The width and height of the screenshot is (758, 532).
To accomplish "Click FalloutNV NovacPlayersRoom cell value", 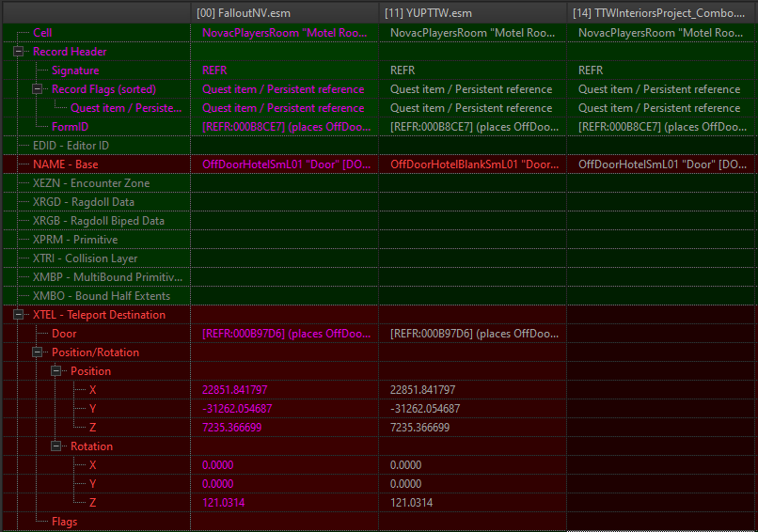I will [284, 33].
